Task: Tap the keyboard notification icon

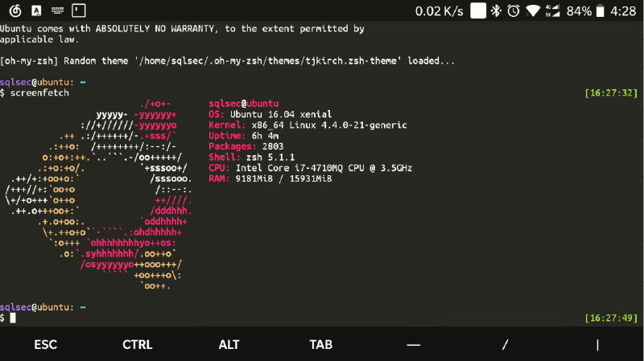Action: click(x=57, y=11)
